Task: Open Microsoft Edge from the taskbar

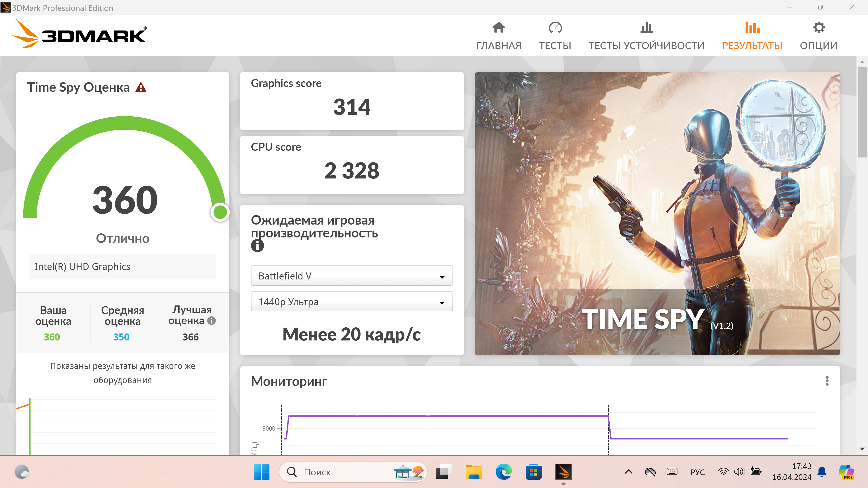Action: coord(503,472)
